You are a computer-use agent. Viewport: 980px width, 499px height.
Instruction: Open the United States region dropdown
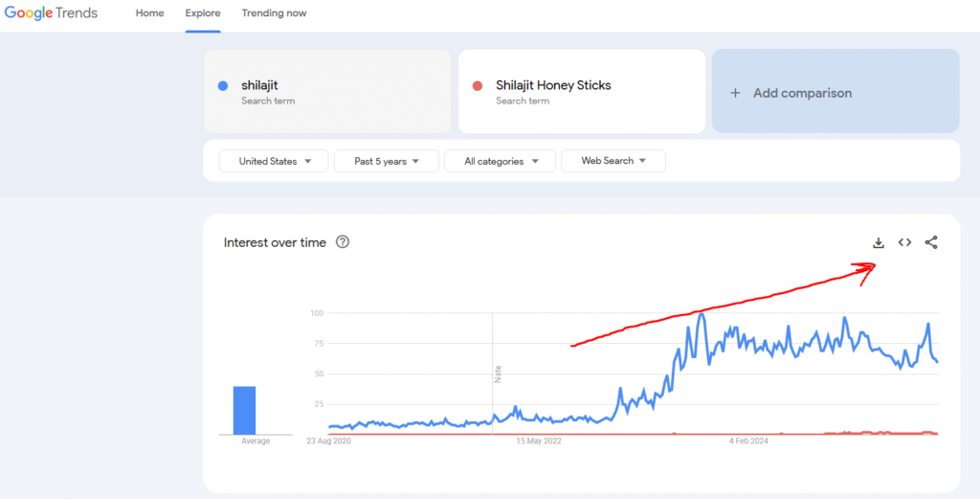[x=274, y=161]
